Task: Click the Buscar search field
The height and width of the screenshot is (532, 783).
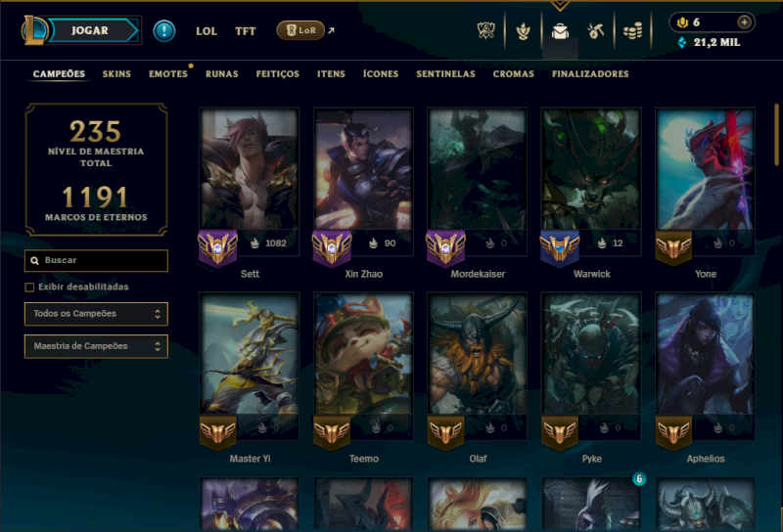Action: click(x=96, y=260)
